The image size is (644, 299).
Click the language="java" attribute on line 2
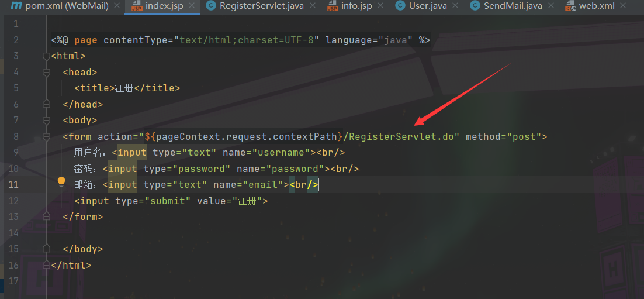pos(369,40)
